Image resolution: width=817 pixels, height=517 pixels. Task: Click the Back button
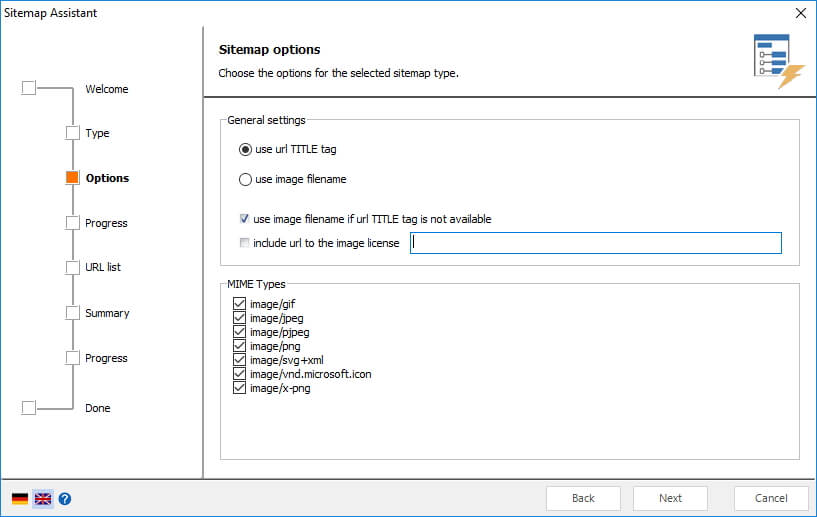[583, 498]
